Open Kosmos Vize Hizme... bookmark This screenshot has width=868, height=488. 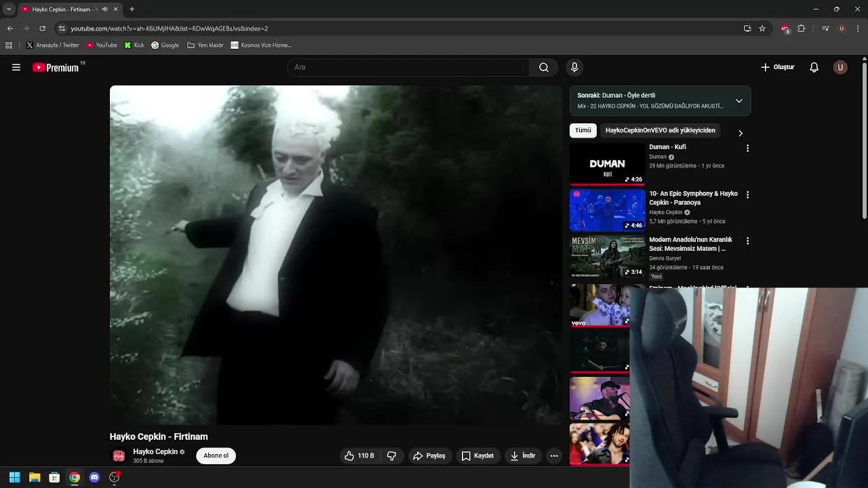261,45
